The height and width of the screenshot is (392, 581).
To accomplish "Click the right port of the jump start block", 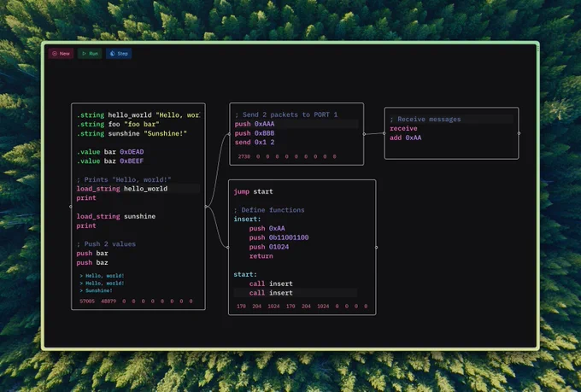I will 377,248.
